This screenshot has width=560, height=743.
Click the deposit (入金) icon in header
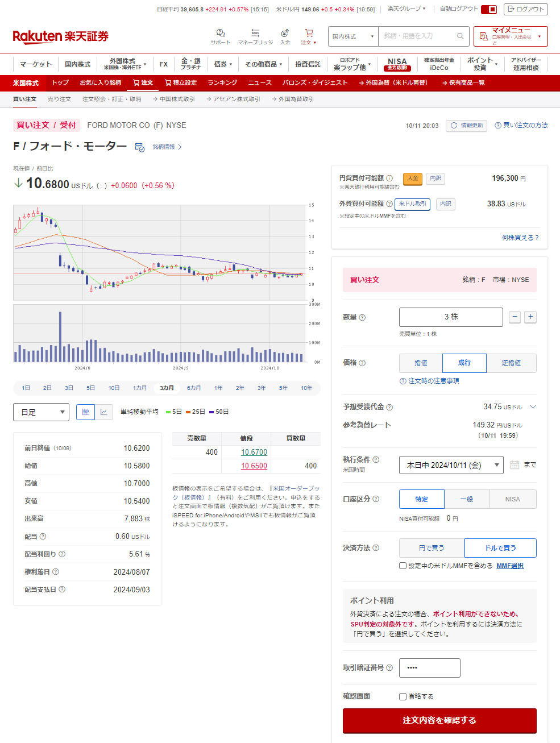[285, 34]
